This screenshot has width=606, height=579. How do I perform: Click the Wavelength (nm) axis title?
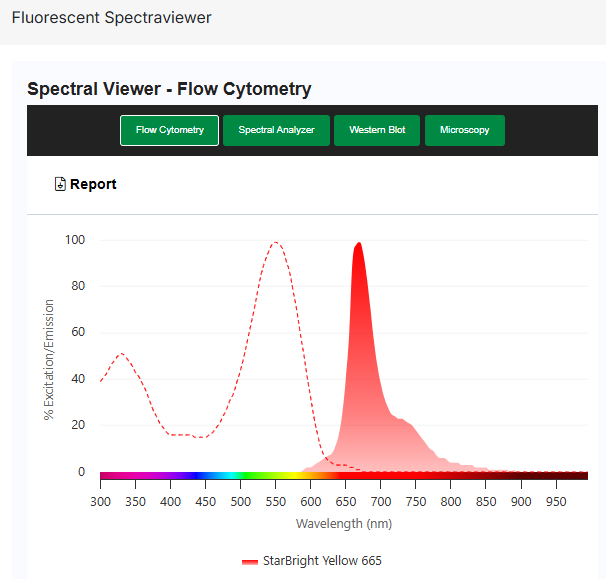(343, 523)
